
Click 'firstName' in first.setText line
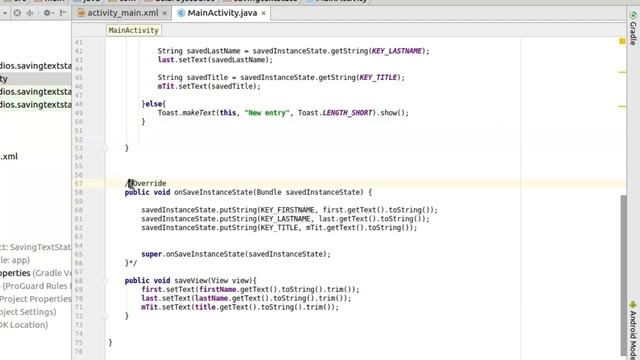coord(218,290)
